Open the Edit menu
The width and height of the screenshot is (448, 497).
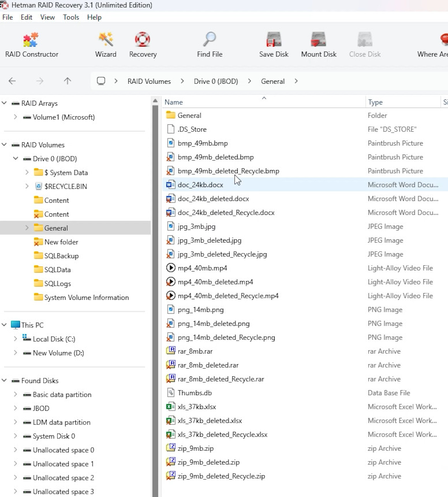click(x=27, y=17)
